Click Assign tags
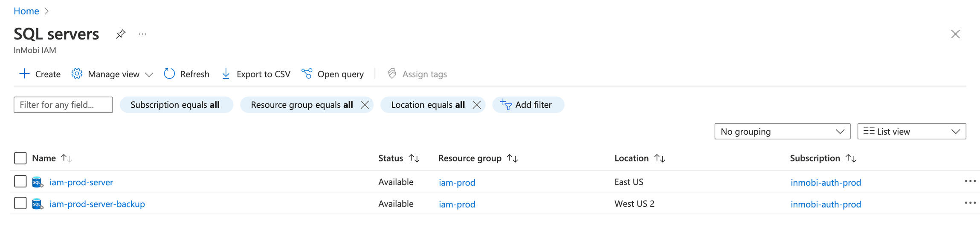Image resolution: width=980 pixels, height=236 pixels. pos(417,74)
